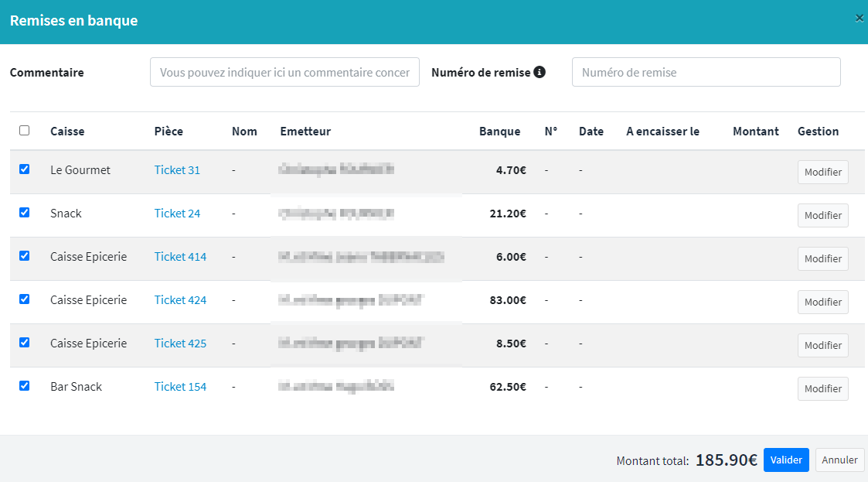Click the Valider button

[786, 460]
